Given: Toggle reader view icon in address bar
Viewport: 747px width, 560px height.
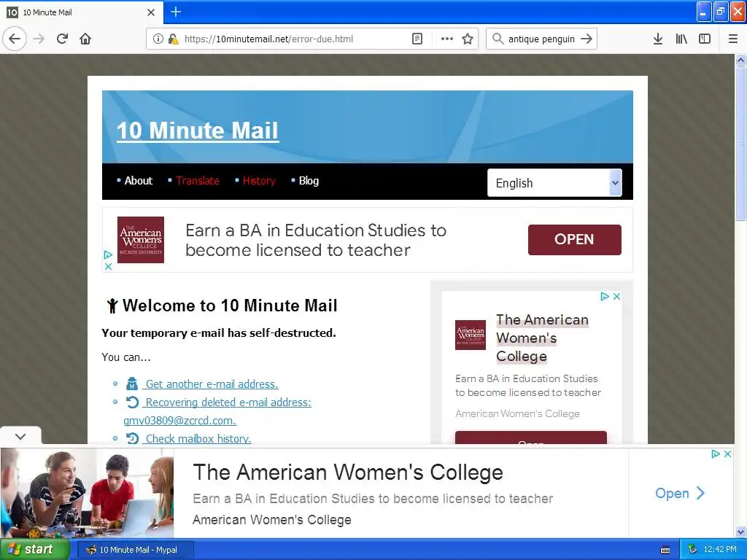Looking at the screenshot, I should click(x=417, y=39).
